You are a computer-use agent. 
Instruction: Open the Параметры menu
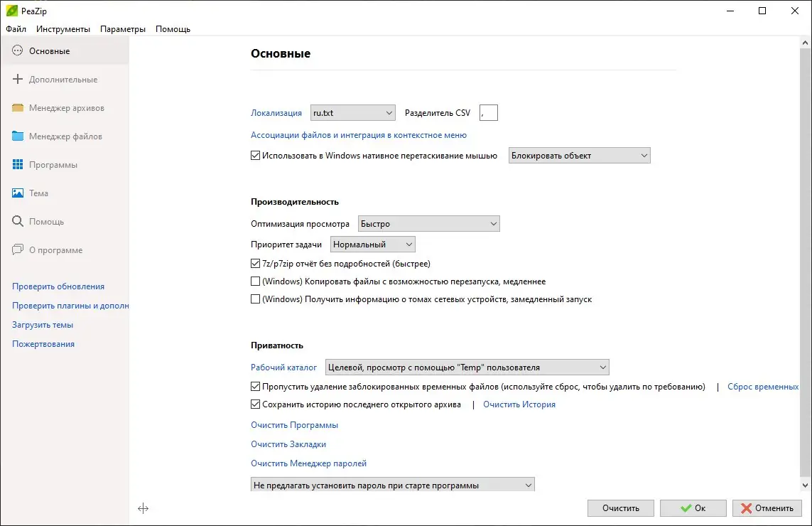123,29
